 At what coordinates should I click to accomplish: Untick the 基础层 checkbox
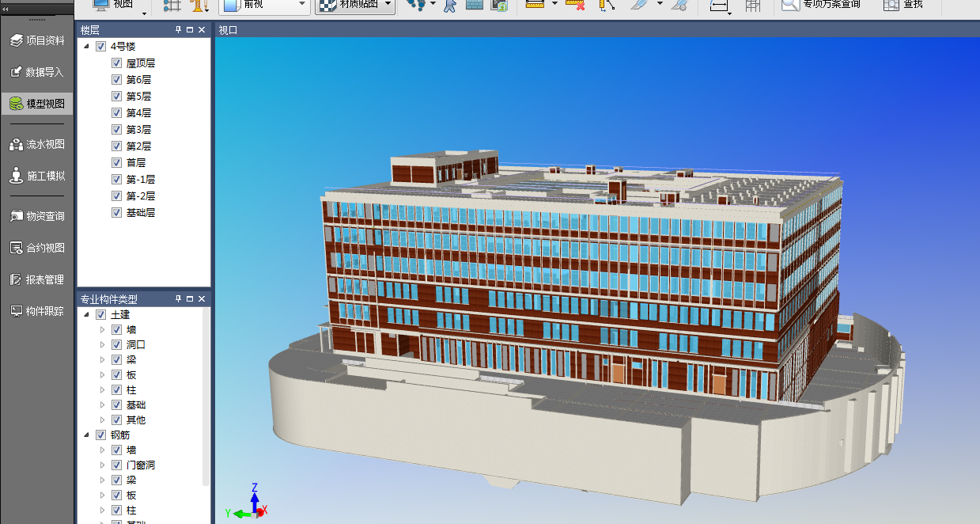click(116, 213)
